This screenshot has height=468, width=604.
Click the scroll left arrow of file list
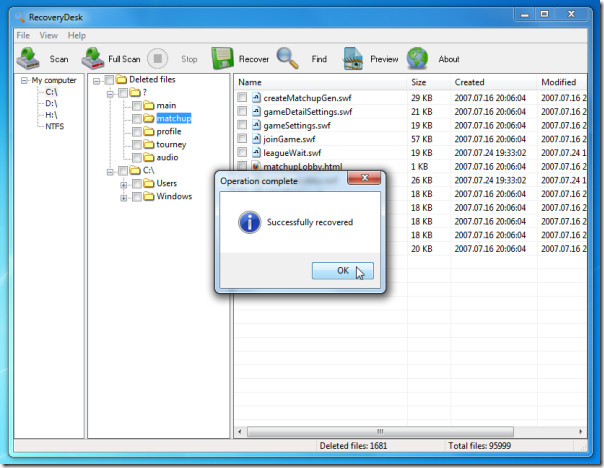coord(240,431)
